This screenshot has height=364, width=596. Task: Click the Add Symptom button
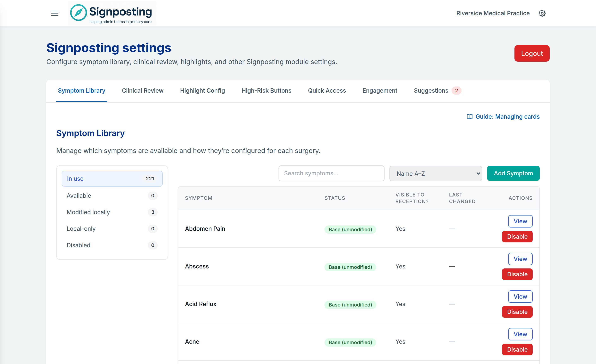[513, 173]
